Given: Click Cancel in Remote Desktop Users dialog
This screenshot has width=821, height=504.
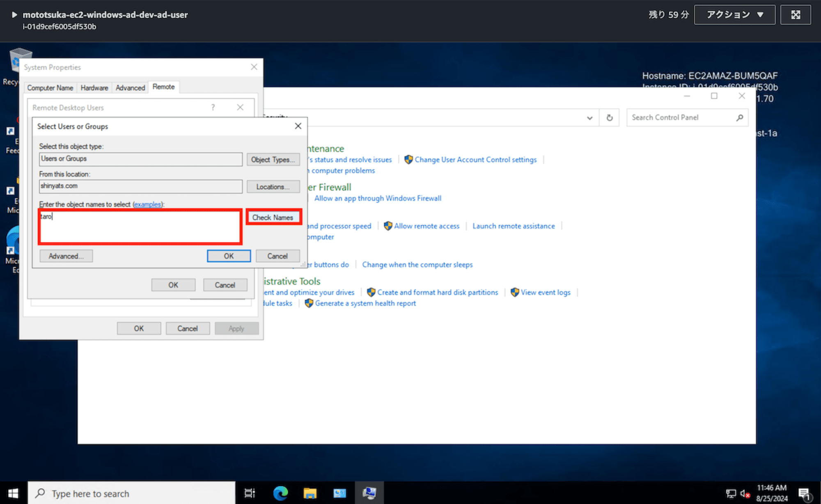Looking at the screenshot, I should pyautogui.click(x=225, y=285).
